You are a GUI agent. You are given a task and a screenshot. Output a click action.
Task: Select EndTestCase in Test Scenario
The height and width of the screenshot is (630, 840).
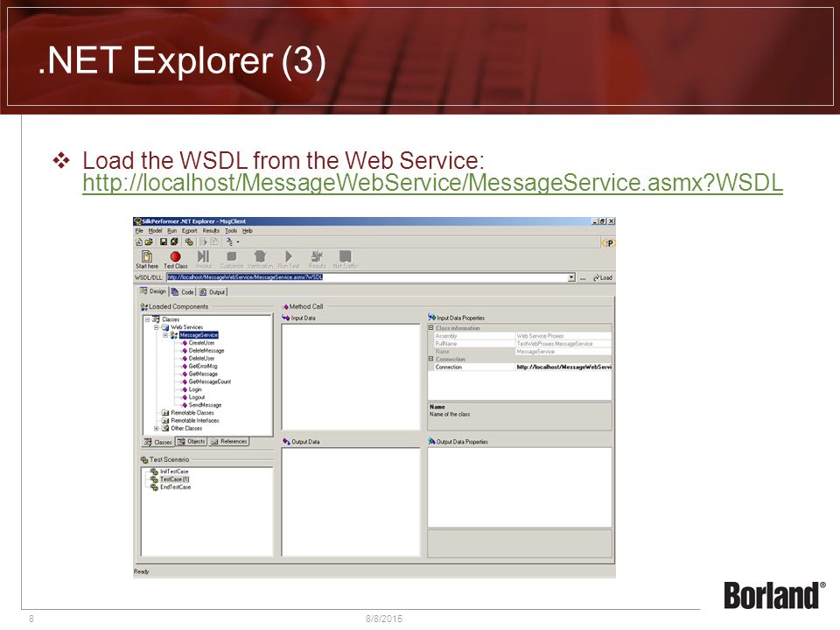click(175, 487)
